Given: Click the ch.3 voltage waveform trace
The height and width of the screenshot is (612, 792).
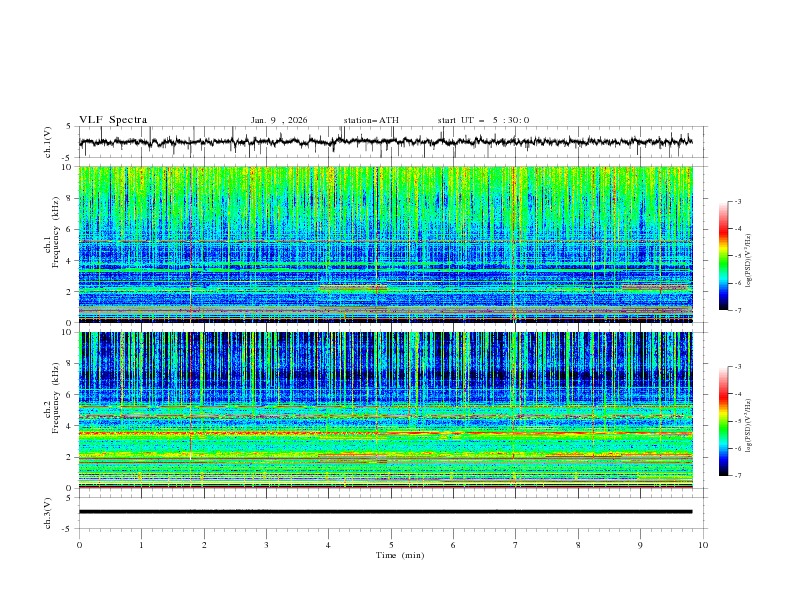Looking at the screenshot, I should (385, 512).
